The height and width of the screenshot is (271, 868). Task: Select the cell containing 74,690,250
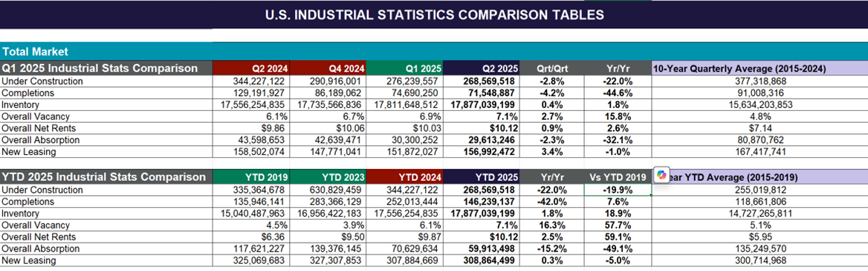click(405, 92)
